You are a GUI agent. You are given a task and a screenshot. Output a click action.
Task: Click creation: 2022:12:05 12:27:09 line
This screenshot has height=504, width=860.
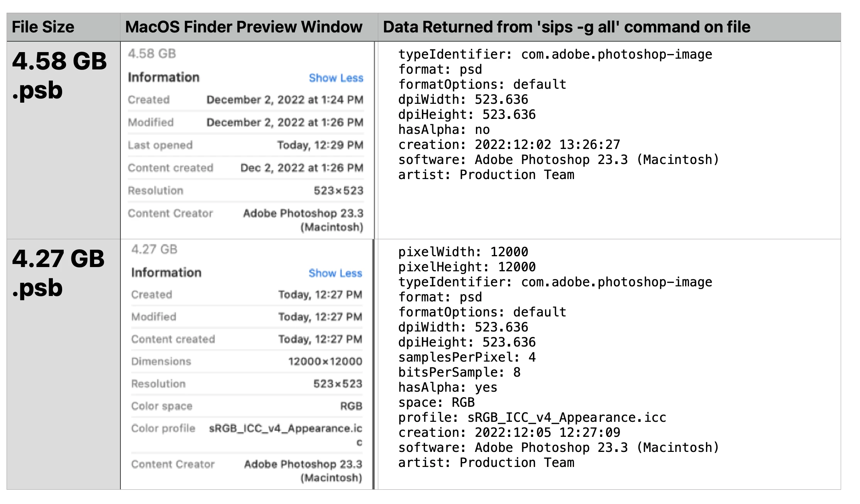coord(509,433)
